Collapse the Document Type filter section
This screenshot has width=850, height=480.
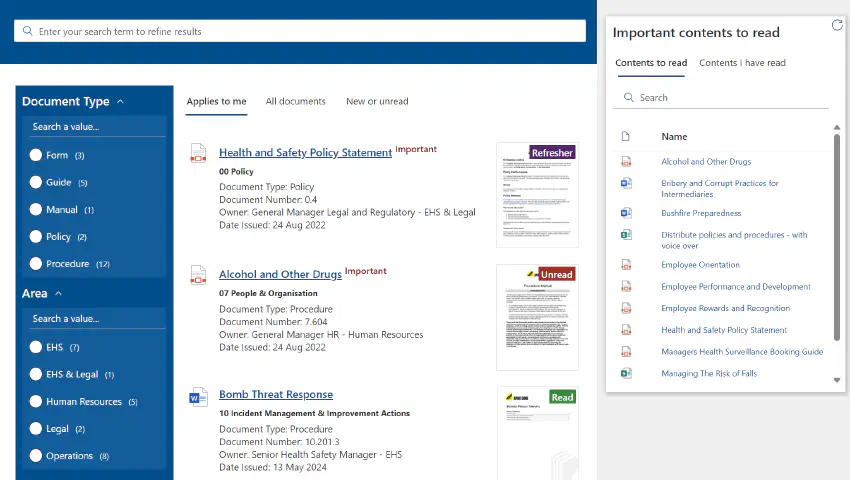pos(120,101)
